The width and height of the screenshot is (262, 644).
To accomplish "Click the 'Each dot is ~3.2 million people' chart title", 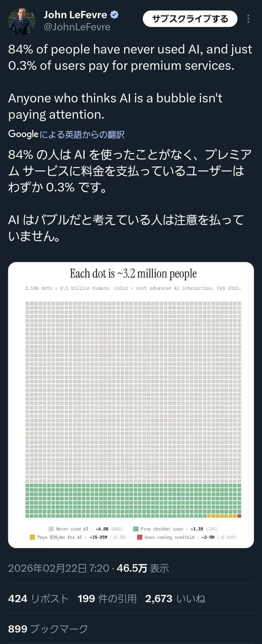I will 133,273.
